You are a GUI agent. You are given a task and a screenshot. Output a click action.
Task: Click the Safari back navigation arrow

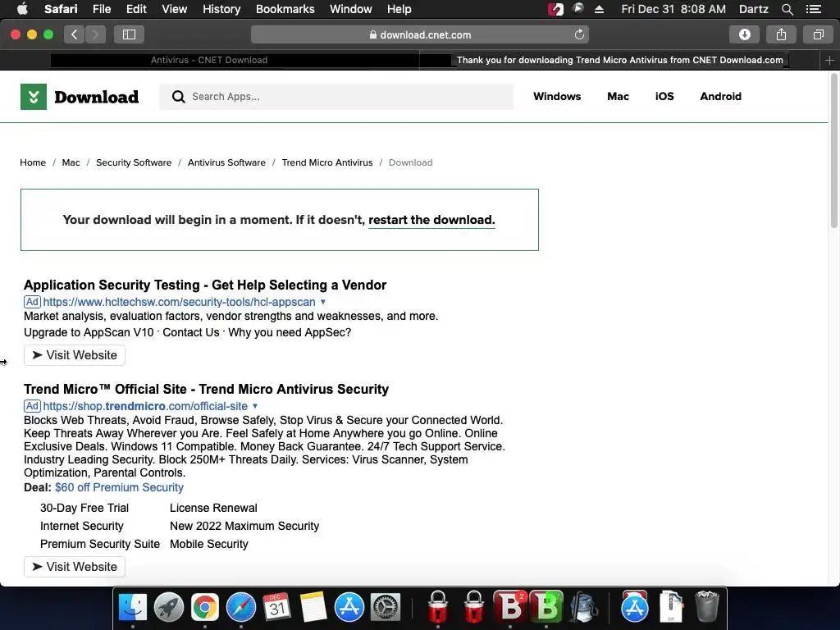click(75, 34)
